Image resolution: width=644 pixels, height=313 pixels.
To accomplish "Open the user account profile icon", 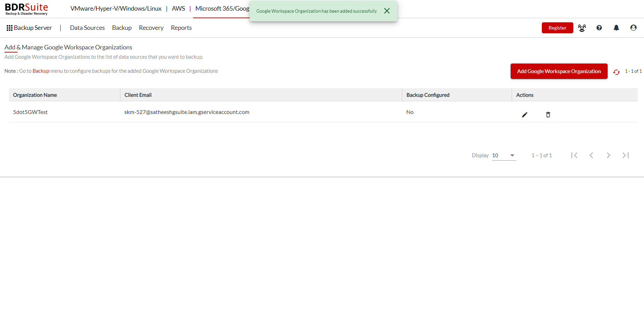I will (x=633, y=28).
